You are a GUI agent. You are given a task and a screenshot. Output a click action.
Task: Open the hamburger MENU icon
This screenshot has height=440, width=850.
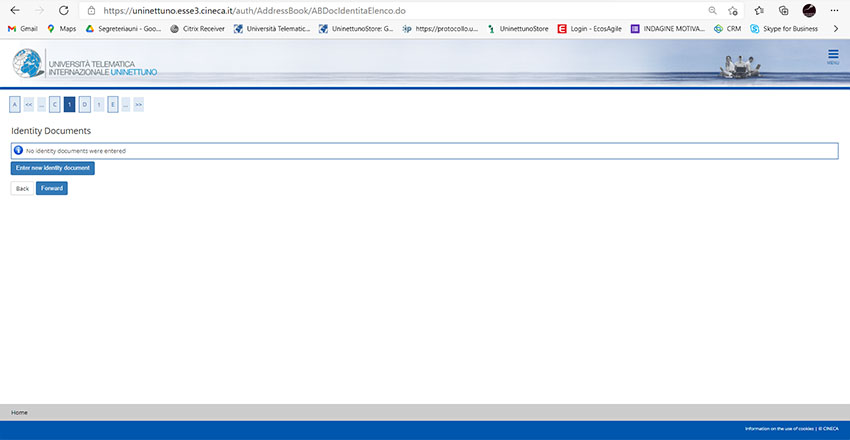833,56
